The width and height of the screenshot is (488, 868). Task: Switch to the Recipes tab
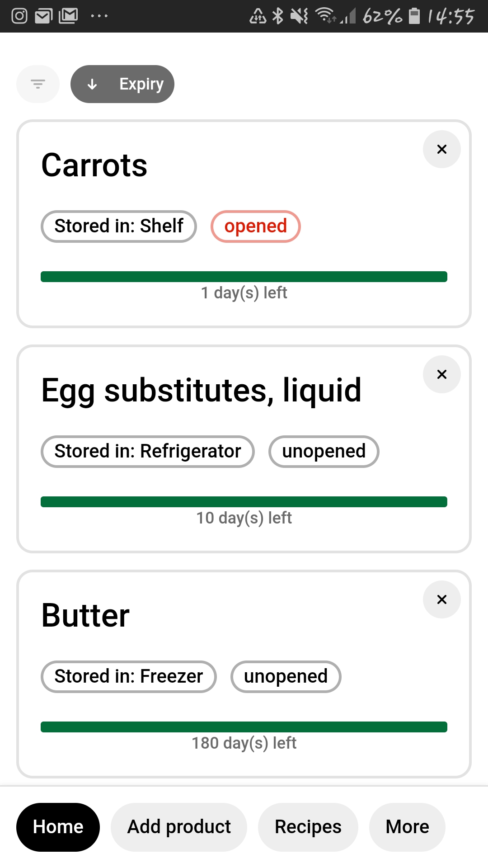pos(308,827)
